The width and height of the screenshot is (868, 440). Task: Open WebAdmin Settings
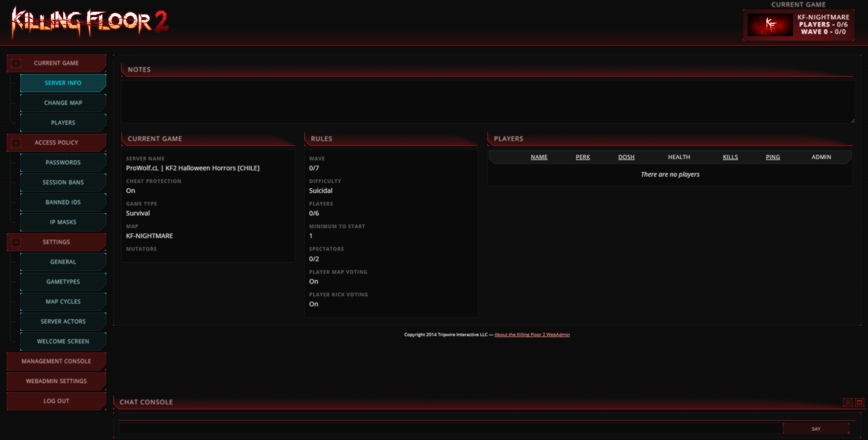[x=57, y=381]
